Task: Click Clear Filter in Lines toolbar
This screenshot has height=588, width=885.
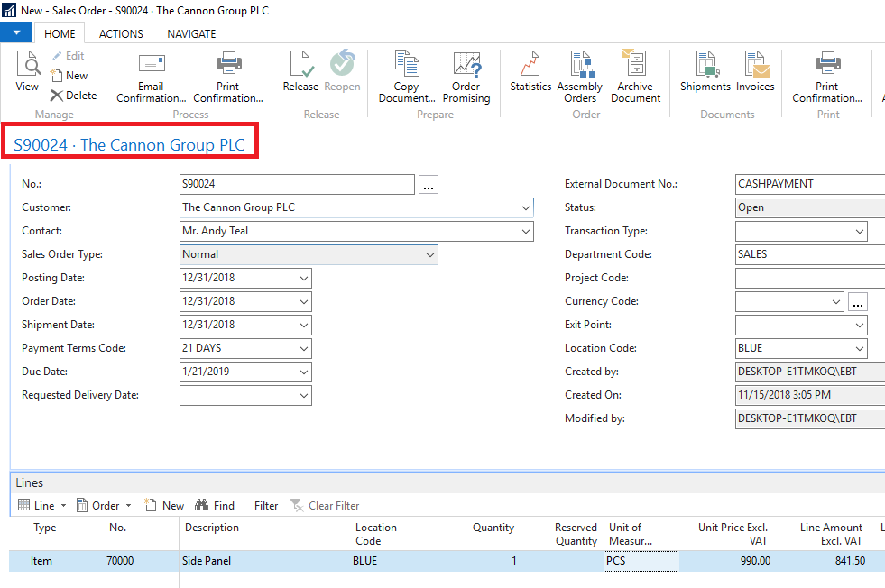Action: 325,506
